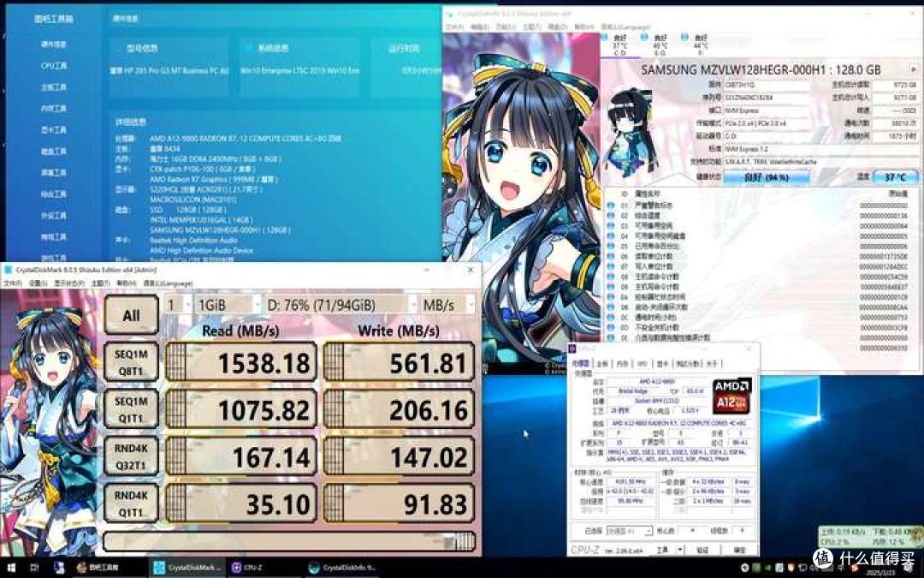This screenshot has width=924, height=578.
Task: Open CrystalDiskMark 设置 menu
Action: coord(38,283)
